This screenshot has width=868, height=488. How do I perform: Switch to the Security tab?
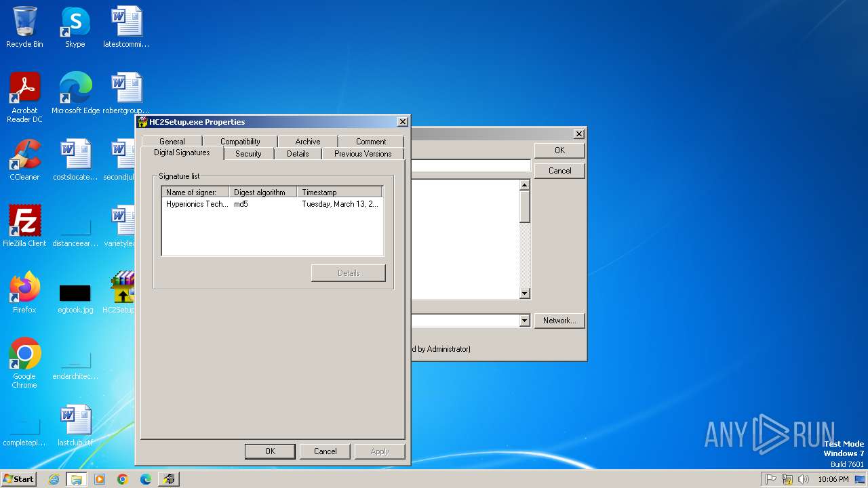[248, 154]
